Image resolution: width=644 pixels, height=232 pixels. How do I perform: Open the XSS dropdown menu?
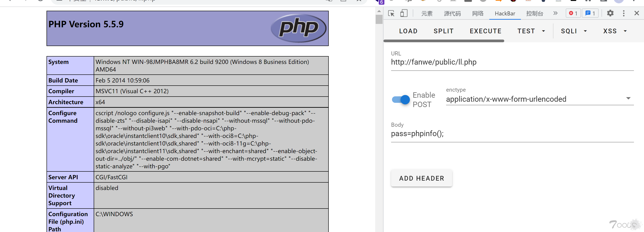point(615,31)
